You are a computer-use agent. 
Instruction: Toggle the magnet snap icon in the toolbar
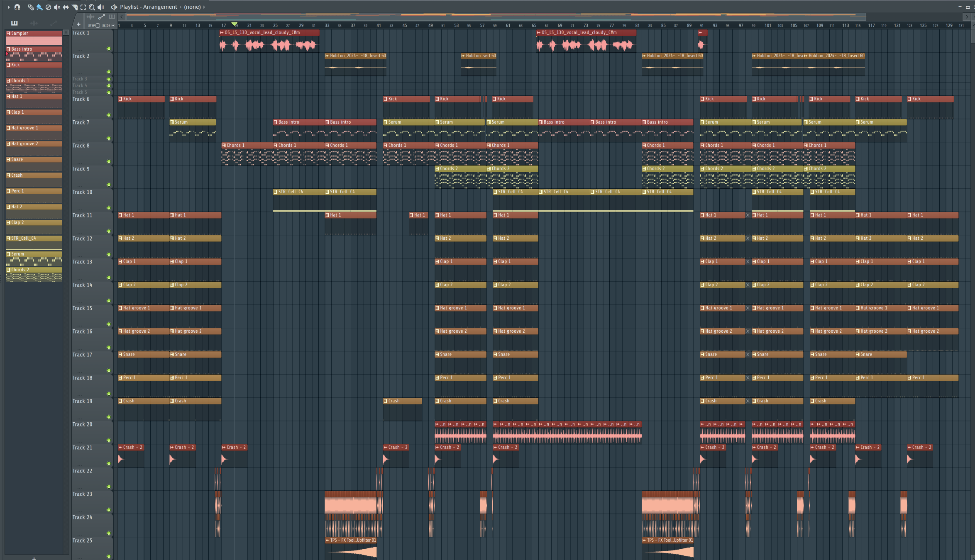17,7
